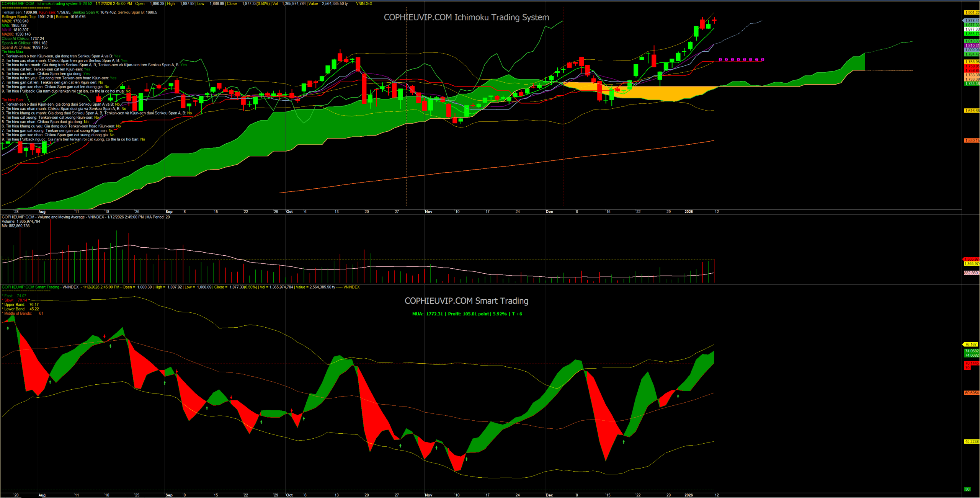The height and width of the screenshot is (498, 980).
Task: Click the MUA 1772.31 profit status text
Action: [x=467, y=314]
